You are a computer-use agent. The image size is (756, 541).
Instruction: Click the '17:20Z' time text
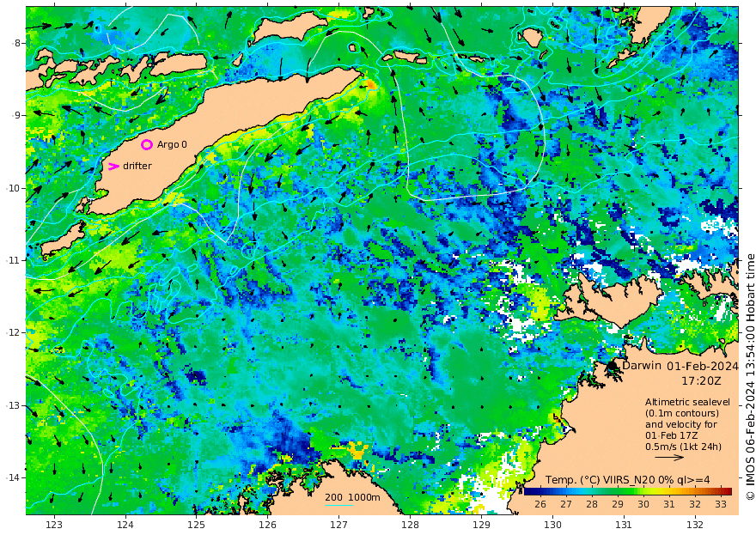tap(701, 381)
